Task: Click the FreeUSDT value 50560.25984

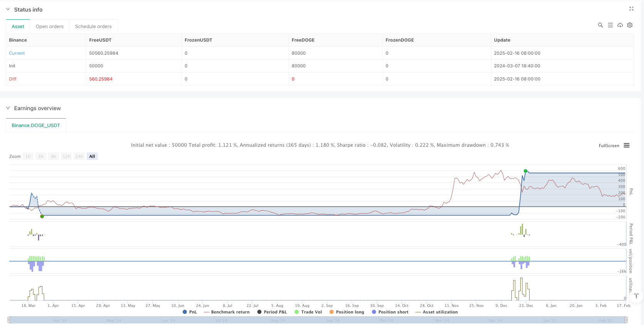Action: coord(104,53)
